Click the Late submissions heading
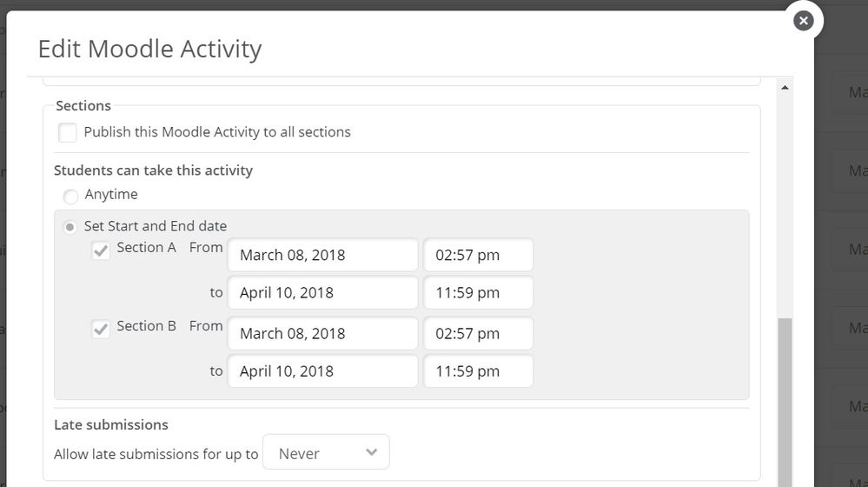Screen dimensions: 868x487 pyautogui.click(x=111, y=424)
